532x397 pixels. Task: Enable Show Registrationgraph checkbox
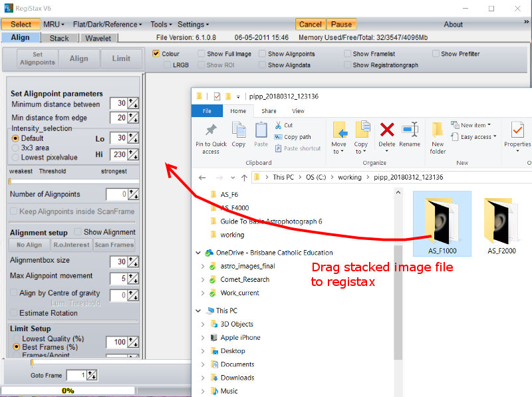coord(347,65)
